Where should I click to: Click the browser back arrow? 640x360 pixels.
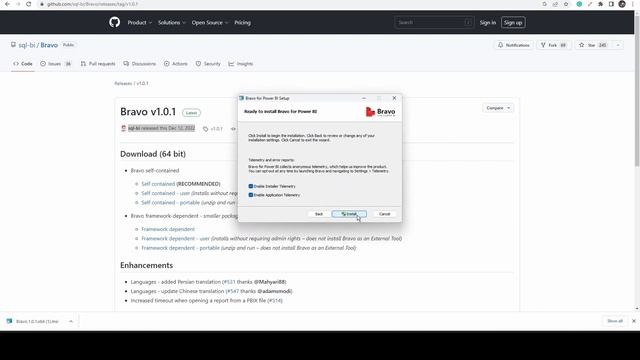tap(7, 4)
